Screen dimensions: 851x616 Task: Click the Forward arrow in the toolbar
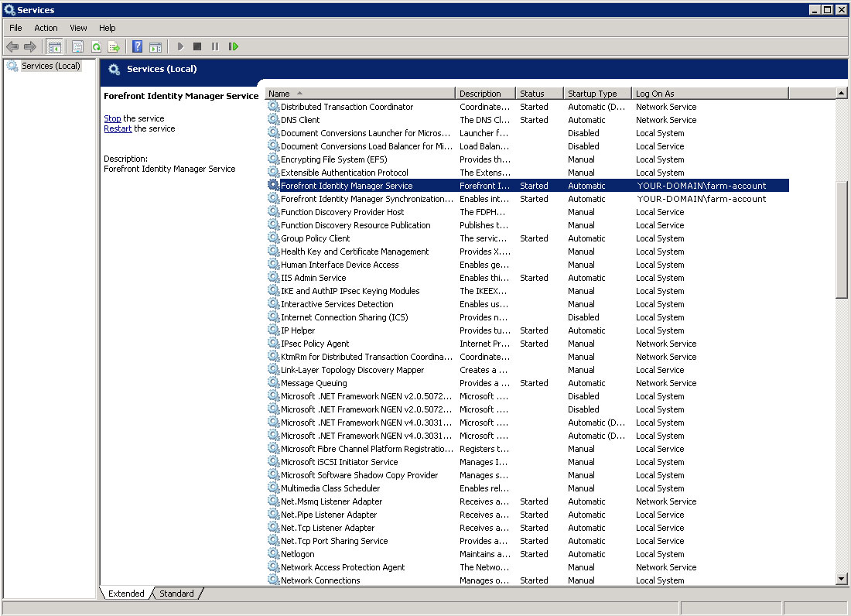coord(30,46)
